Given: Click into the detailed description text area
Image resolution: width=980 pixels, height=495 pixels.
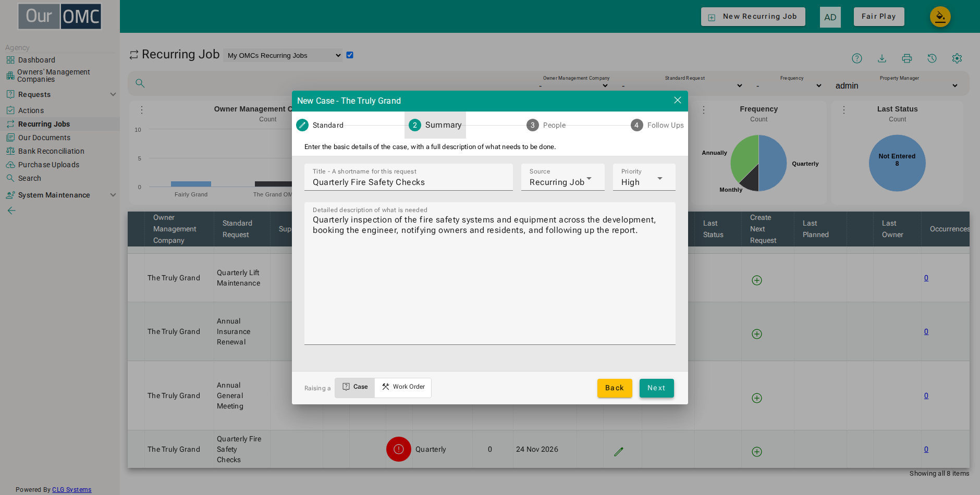Looking at the screenshot, I should click(x=490, y=274).
